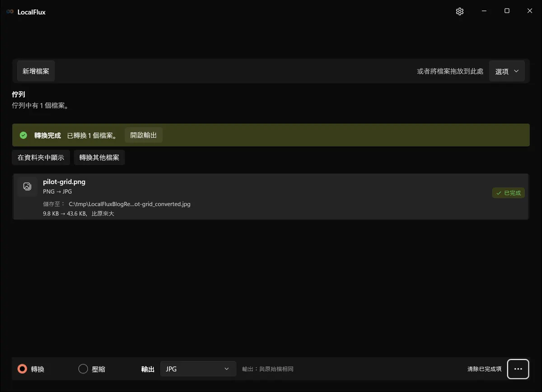The image size is (542, 392).
Task: Expand the 選項 dropdown
Action: [x=507, y=71]
